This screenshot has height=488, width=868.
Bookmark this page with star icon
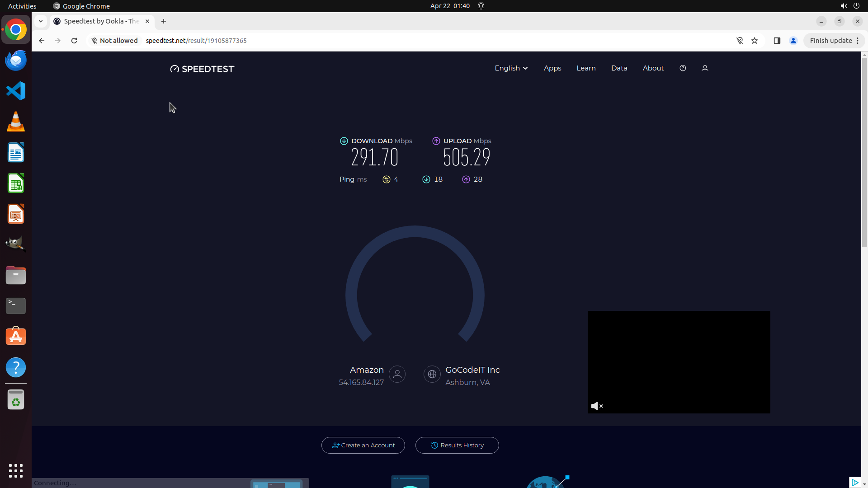(755, 41)
